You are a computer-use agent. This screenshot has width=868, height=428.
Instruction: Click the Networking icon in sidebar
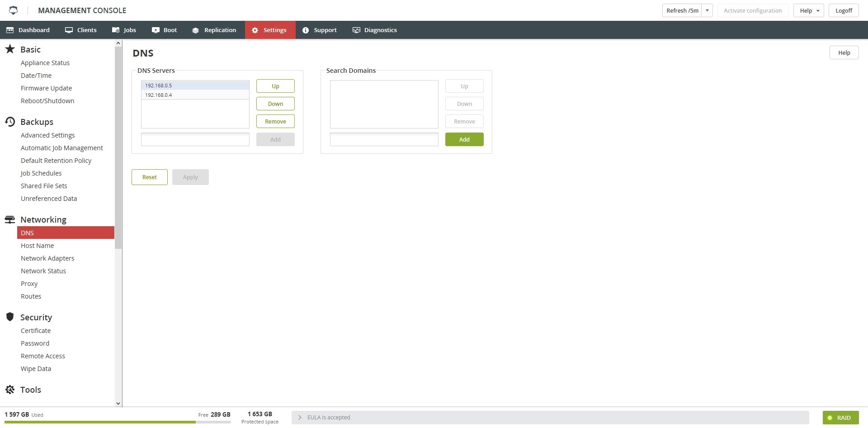coord(10,219)
